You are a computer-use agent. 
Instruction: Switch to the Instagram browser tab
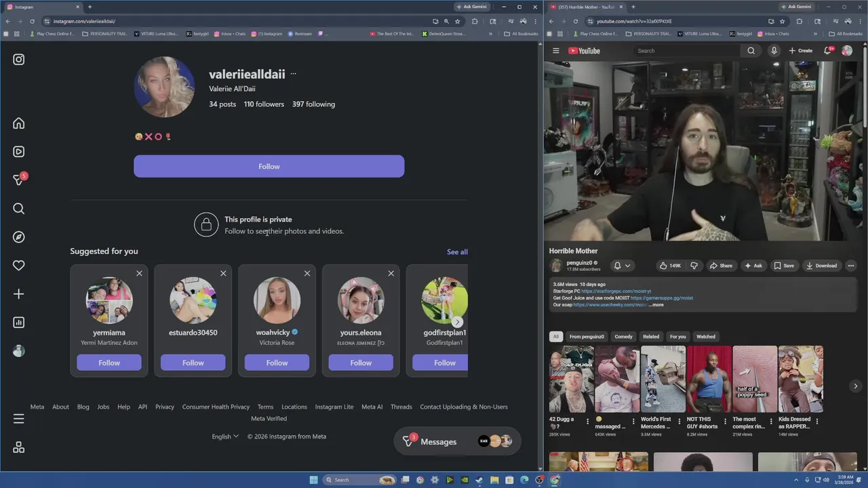tap(41, 7)
